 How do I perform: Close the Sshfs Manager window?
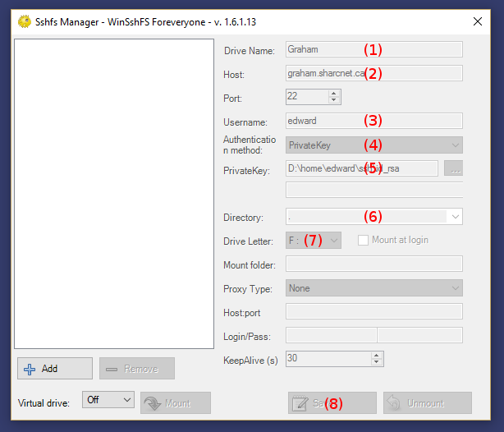[x=478, y=21]
